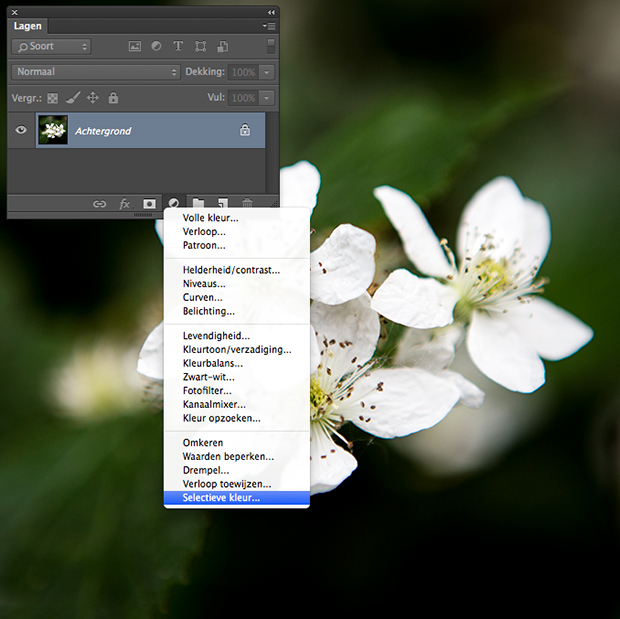This screenshot has width=620, height=619.
Task: Select Niveaus adjustment
Action: (x=236, y=284)
